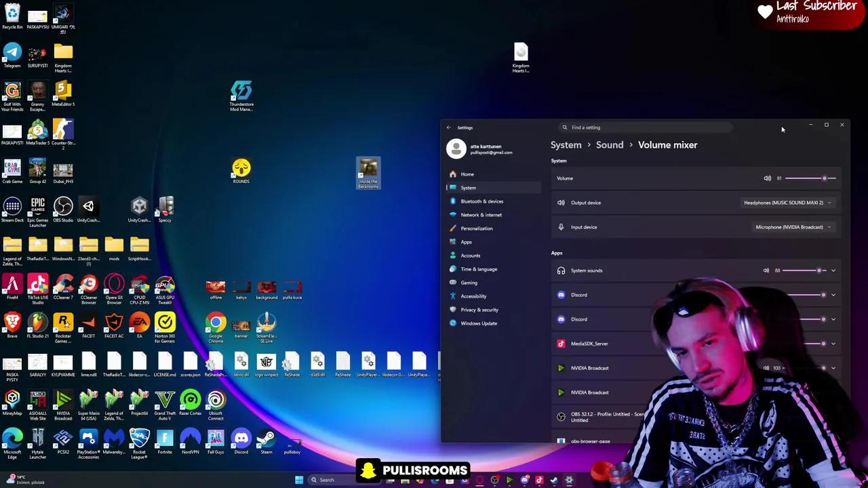The image size is (868, 488).
Task: Open the Counter-Strike 2 shortcut
Action: pyautogui.click(x=63, y=134)
